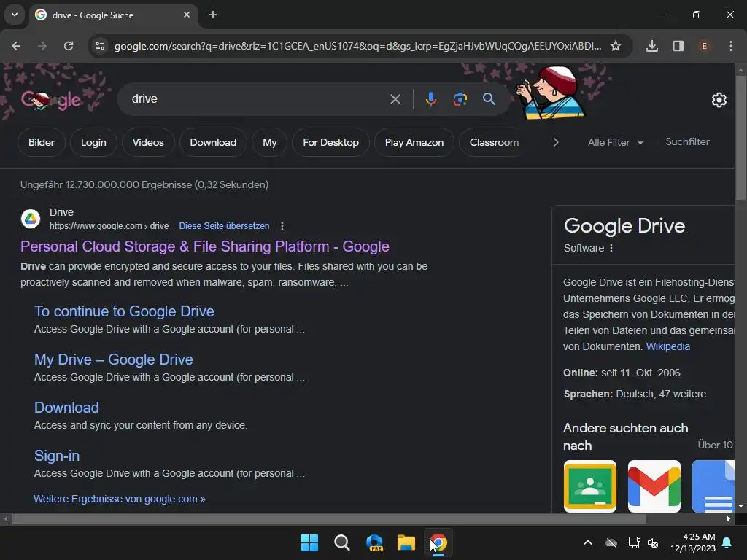Open a new tab with the plus button
Image resolution: width=747 pixels, height=560 pixels.
(213, 15)
